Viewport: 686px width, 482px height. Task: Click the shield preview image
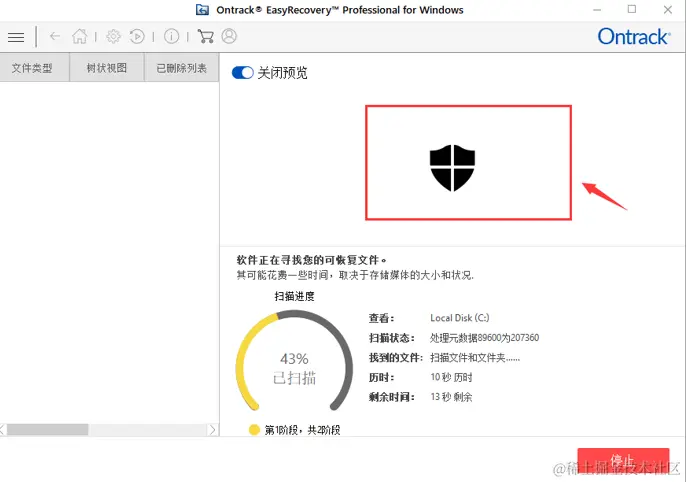(452, 168)
